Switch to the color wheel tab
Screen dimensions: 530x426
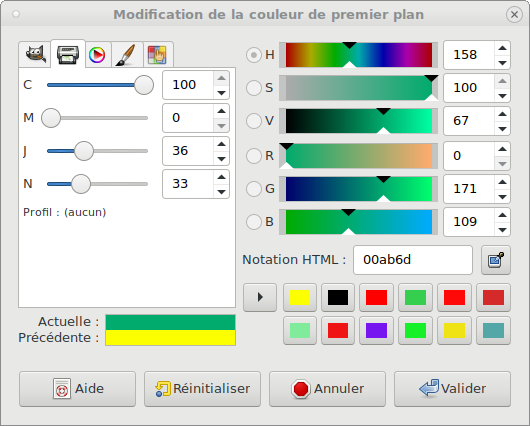click(x=97, y=54)
